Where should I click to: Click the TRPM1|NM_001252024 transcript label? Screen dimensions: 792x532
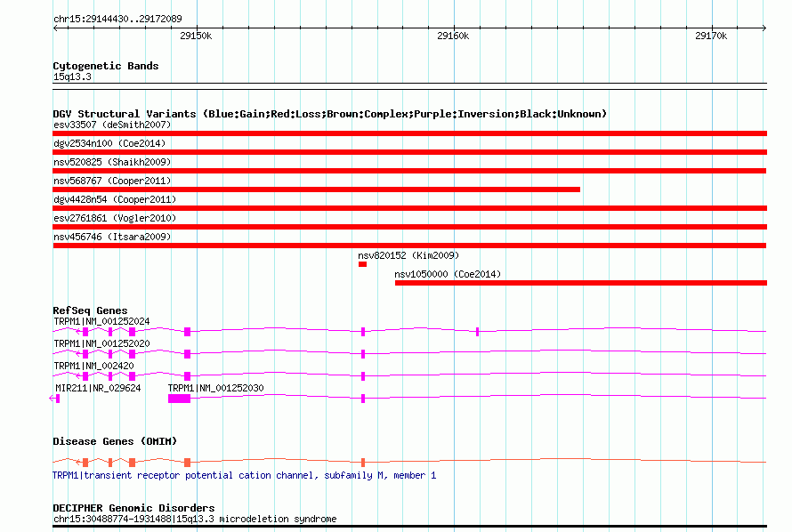click(101, 321)
